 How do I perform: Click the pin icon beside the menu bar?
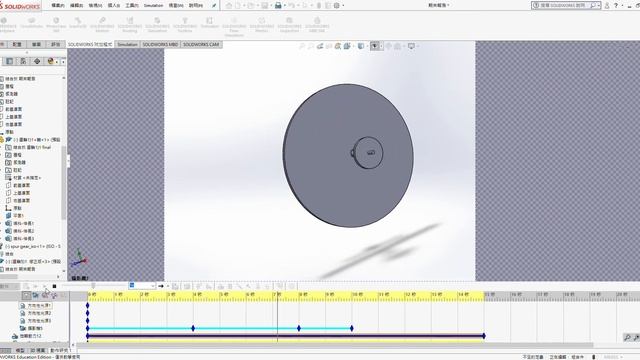214,5
